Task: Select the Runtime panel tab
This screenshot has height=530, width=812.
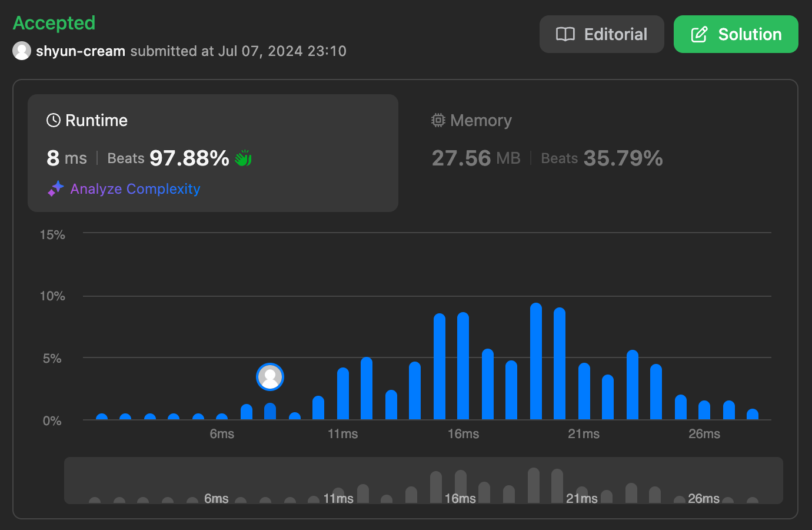Action: click(213, 153)
